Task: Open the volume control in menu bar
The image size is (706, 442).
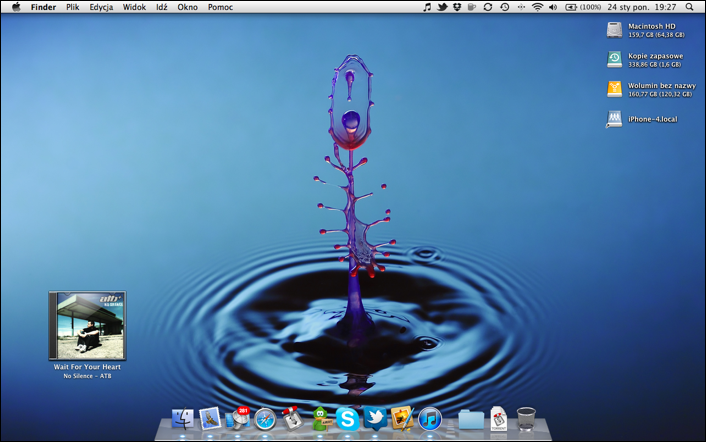Action: click(553, 7)
